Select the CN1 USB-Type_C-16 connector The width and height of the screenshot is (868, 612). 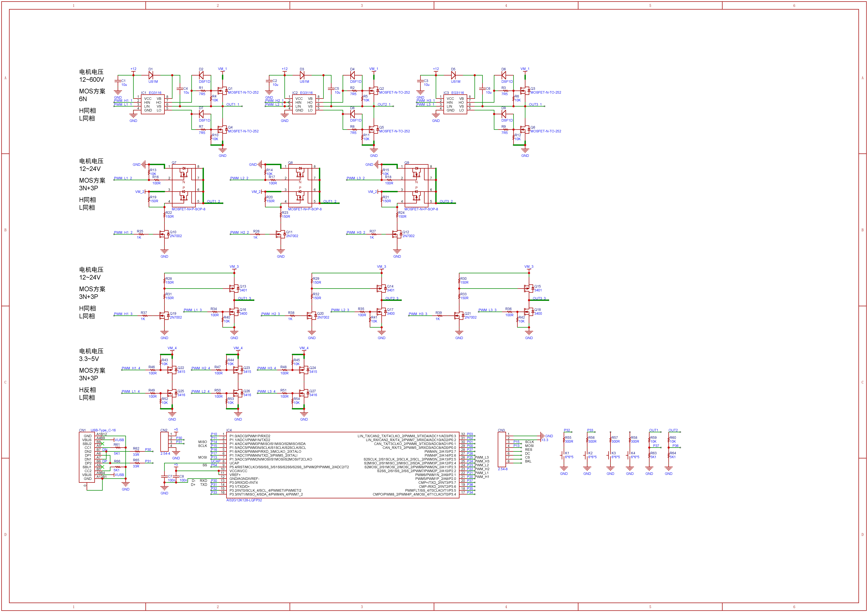pos(87,457)
